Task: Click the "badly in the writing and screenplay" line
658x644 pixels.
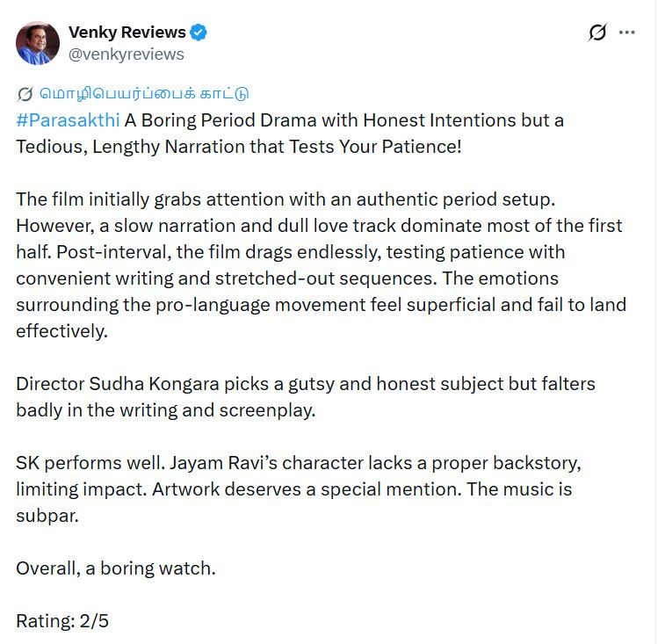Action: pos(165,410)
